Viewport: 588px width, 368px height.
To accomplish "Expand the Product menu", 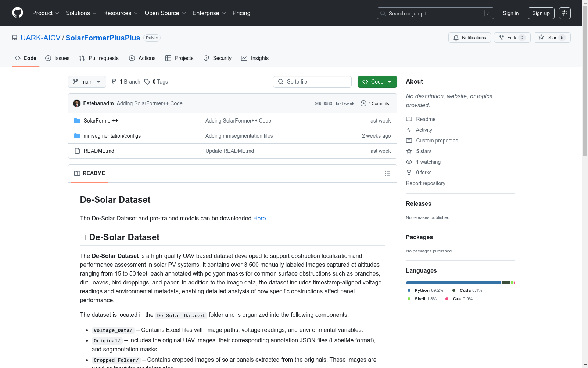I will (46, 13).
